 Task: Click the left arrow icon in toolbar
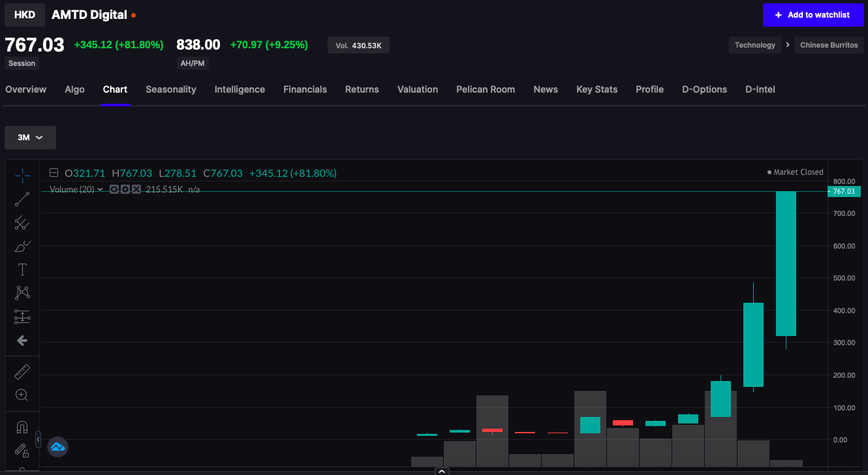click(22, 340)
